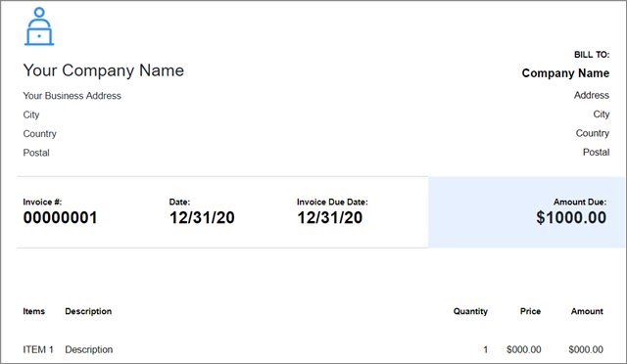627x364 pixels.
Task: Select the Price column header
Action: (x=530, y=311)
